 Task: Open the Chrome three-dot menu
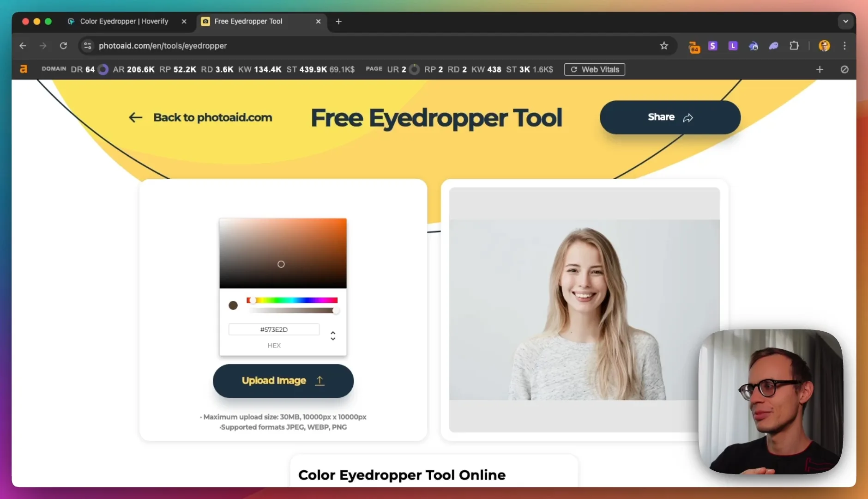coord(845,46)
